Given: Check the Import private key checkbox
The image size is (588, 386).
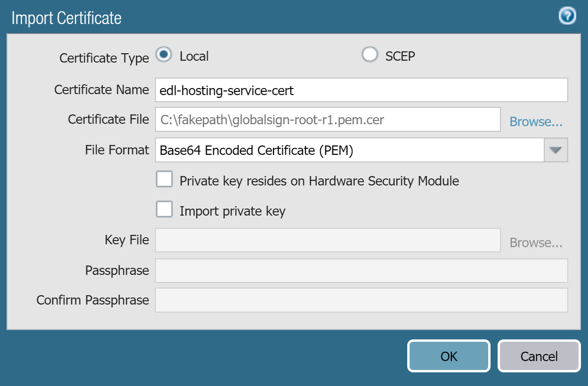Looking at the screenshot, I should 164,209.
